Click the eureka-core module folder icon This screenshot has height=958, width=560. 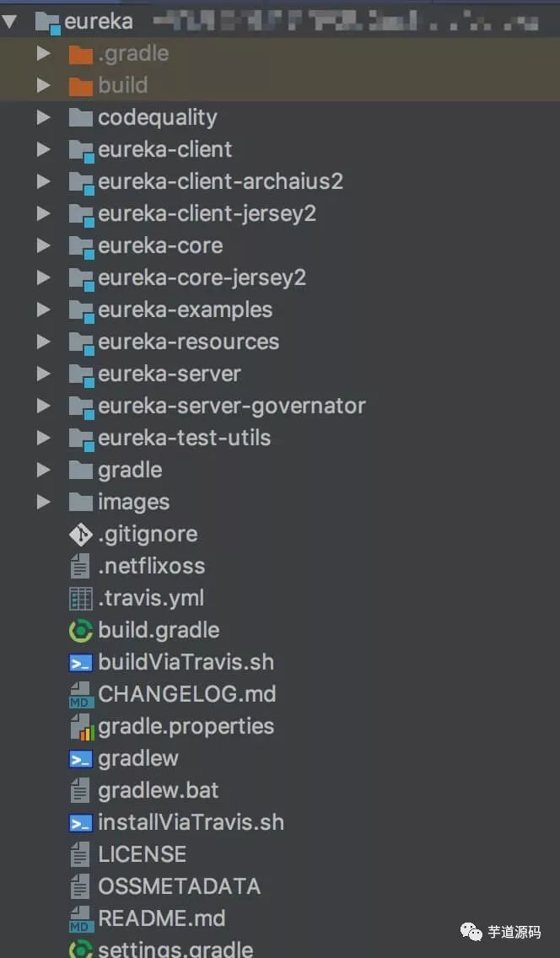[x=81, y=247]
